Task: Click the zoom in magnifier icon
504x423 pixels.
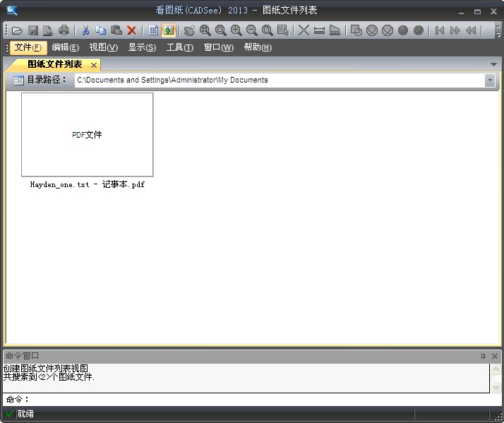Action: point(236,30)
